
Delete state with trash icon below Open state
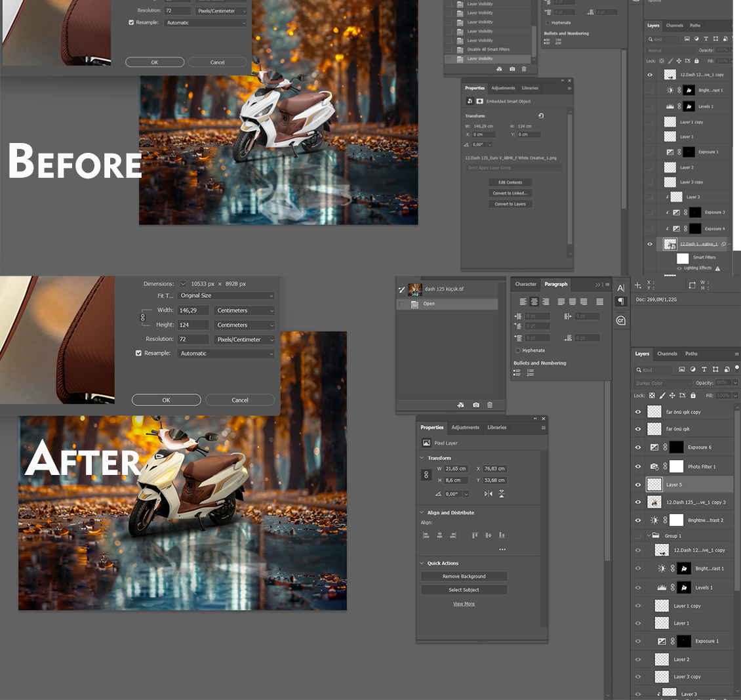click(x=490, y=405)
